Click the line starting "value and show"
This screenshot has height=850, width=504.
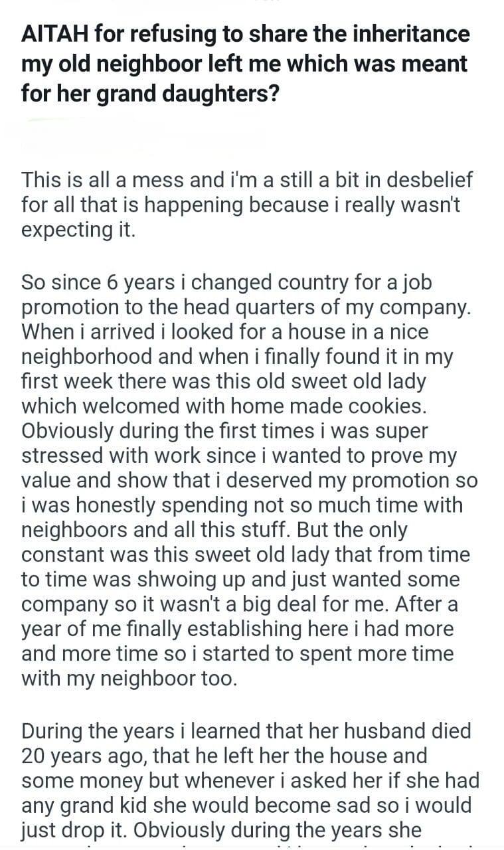[249, 480]
